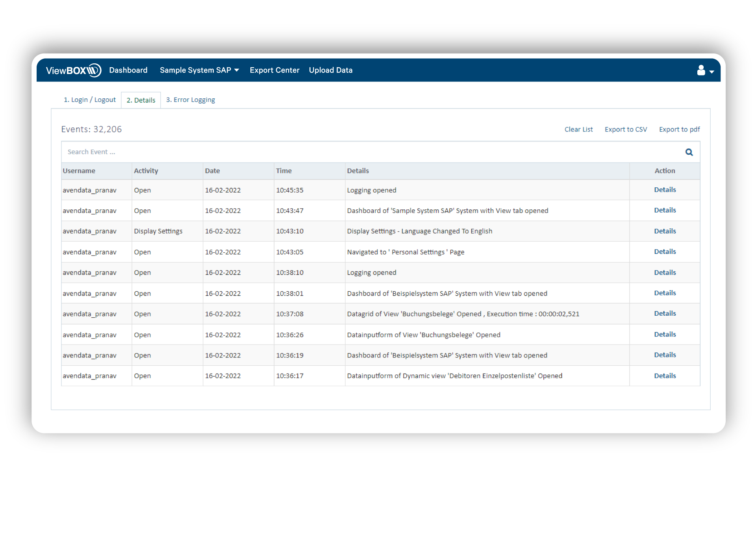Open Details for the Datagrid Buchungsbelege row
The width and height of the screenshot is (756, 533).
point(665,313)
